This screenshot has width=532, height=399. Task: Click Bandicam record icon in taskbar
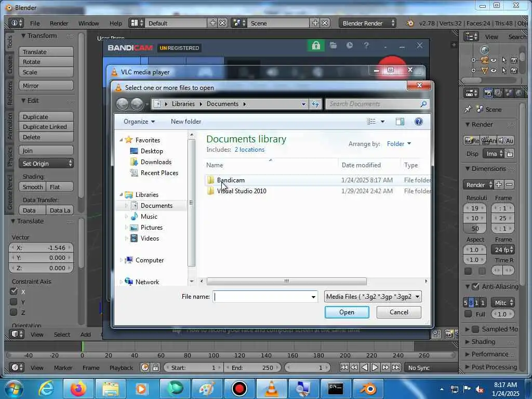239,388
